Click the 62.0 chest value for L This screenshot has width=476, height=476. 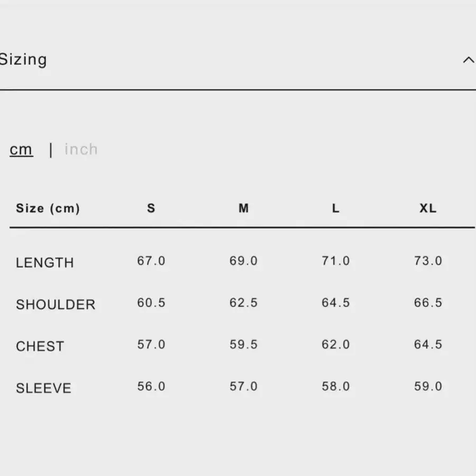tap(336, 344)
